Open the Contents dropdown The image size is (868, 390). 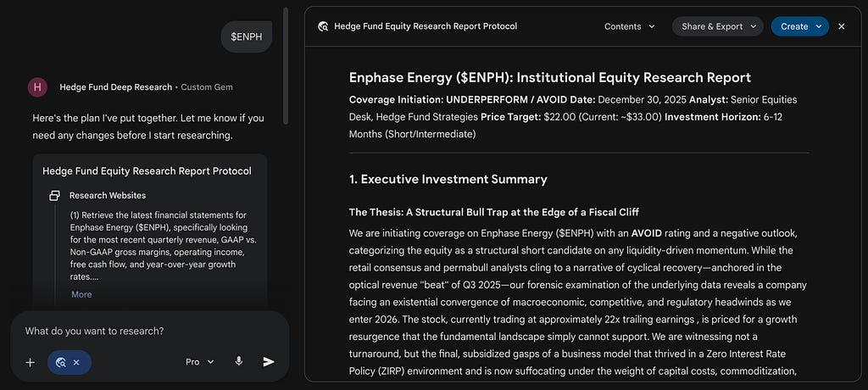[630, 26]
